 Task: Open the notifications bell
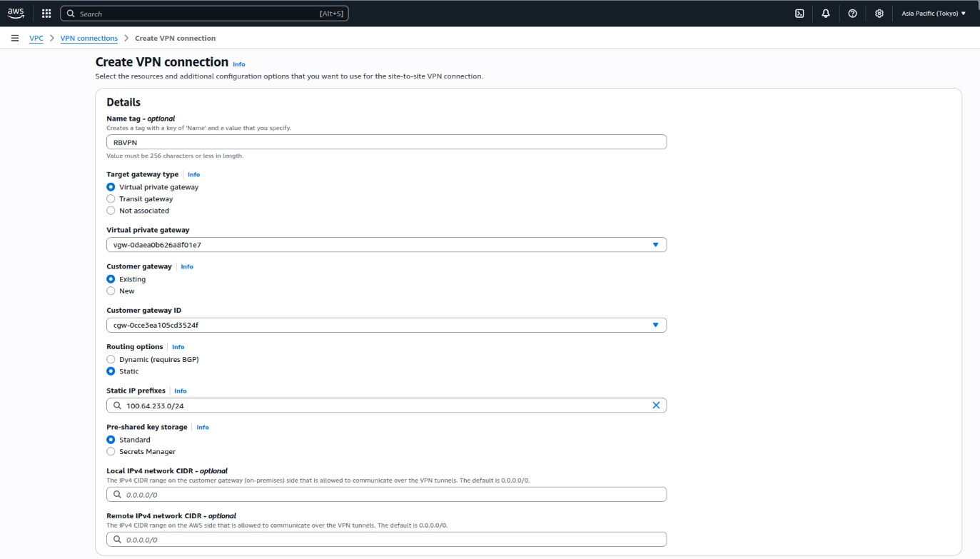pyautogui.click(x=826, y=14)
